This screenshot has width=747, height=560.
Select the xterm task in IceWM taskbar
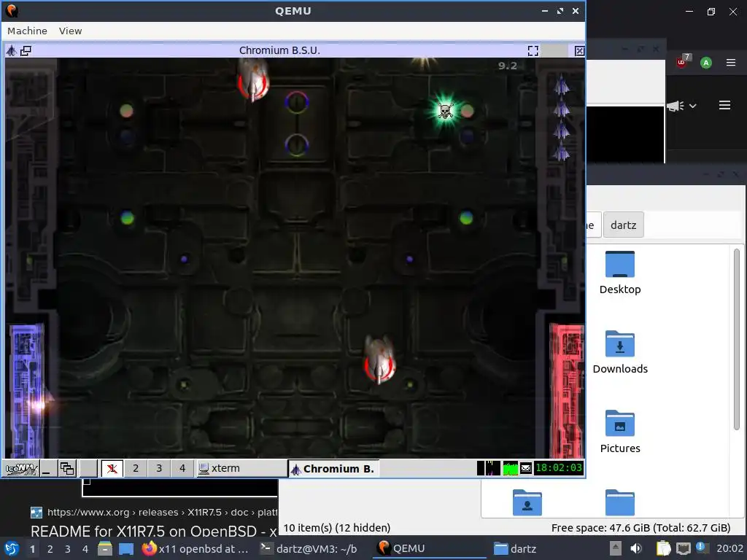(x=241, y=469)
